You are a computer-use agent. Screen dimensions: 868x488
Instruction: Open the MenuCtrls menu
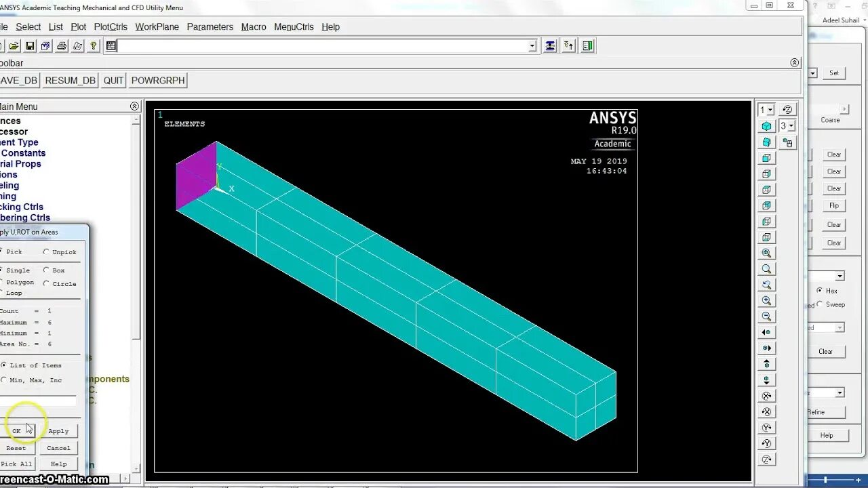(294, 27)
